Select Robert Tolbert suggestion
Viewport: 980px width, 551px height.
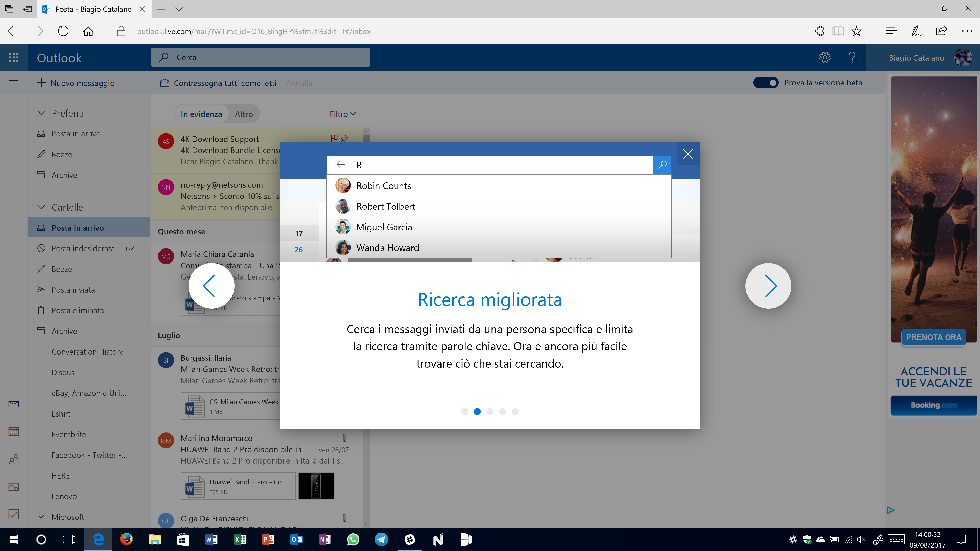[499, 206]
